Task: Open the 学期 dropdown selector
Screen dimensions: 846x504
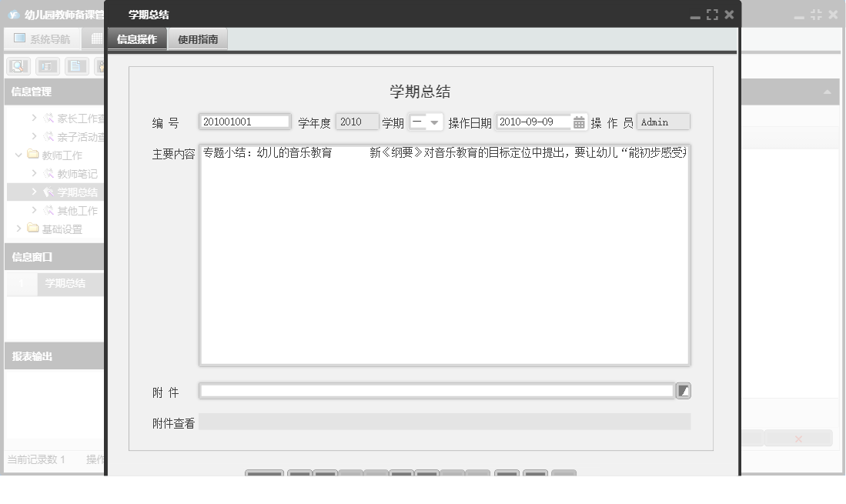Action: [433, 121]
